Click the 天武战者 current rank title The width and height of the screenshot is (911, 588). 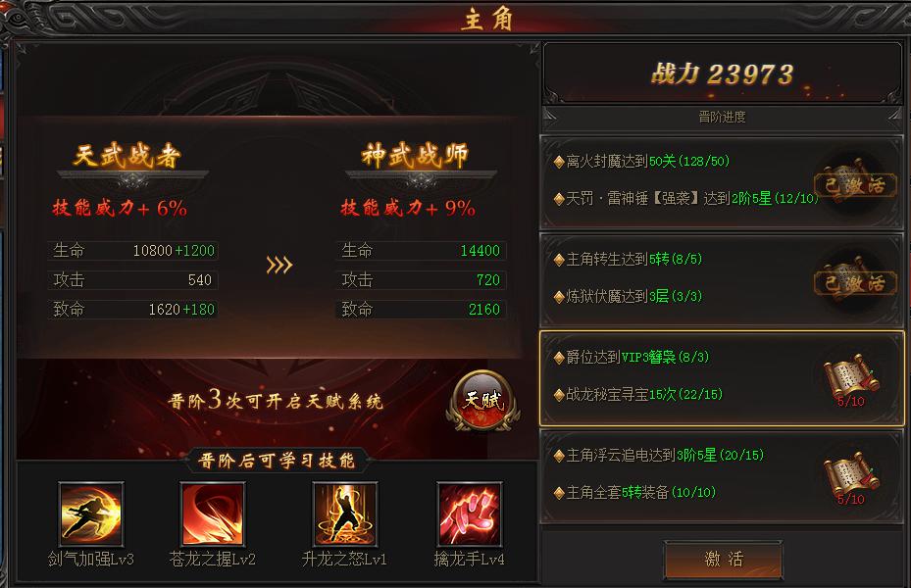127,156
